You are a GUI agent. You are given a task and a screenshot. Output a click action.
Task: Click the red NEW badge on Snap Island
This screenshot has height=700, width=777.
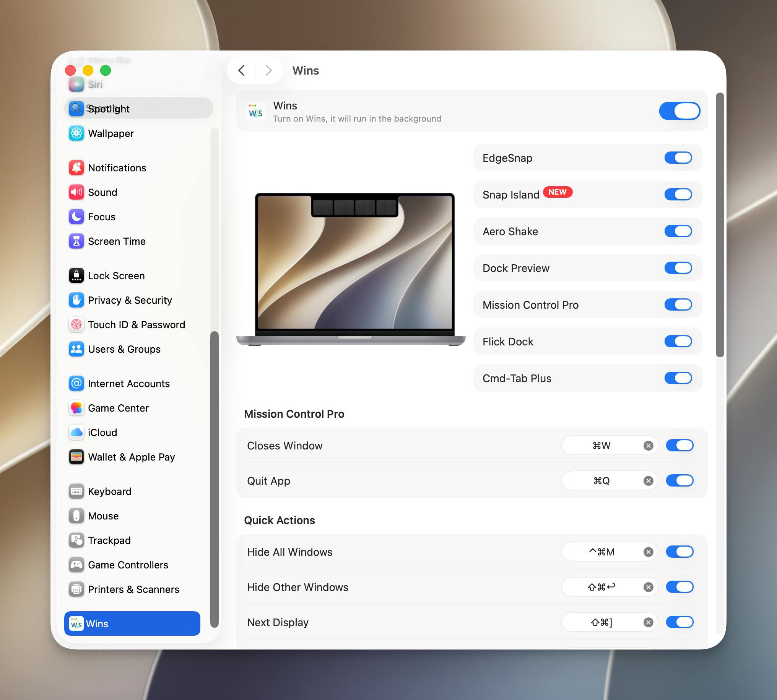558,192
